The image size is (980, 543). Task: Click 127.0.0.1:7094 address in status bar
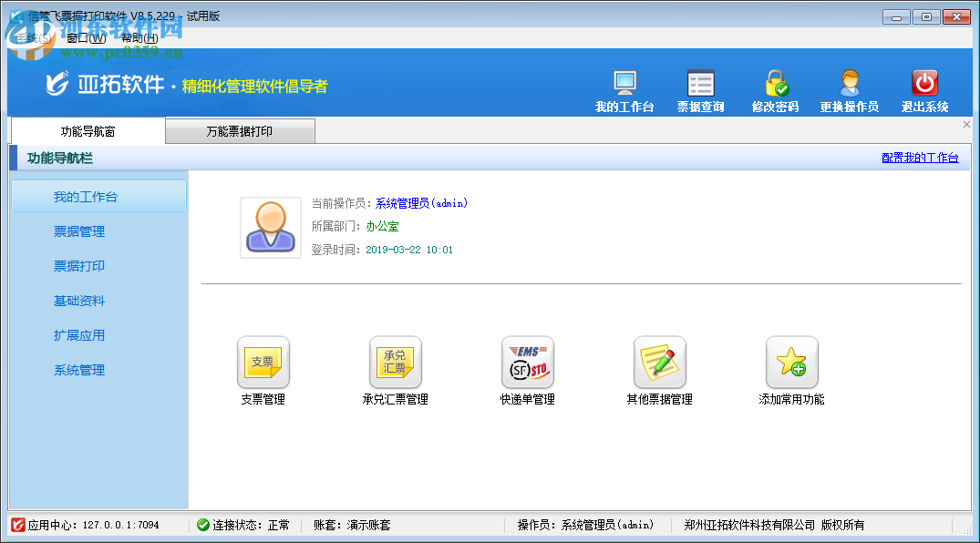pyautogui.click(x=120, y=525)
